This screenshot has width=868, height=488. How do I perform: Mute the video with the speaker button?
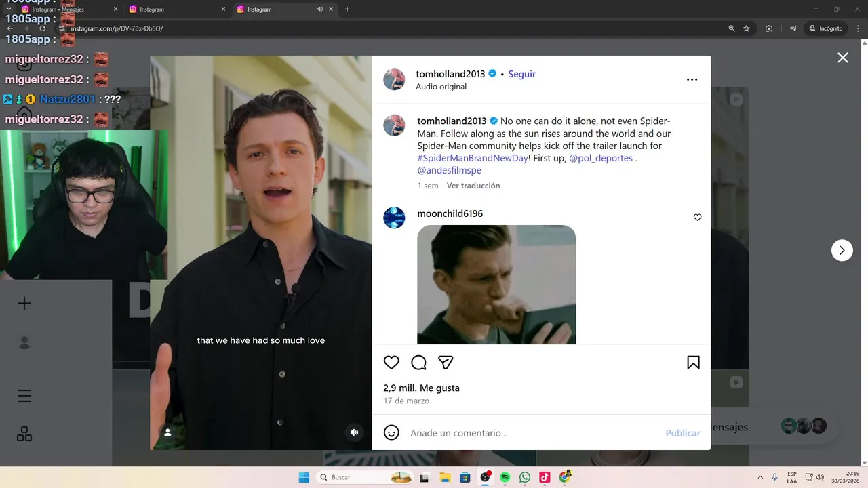pos(354,432)
